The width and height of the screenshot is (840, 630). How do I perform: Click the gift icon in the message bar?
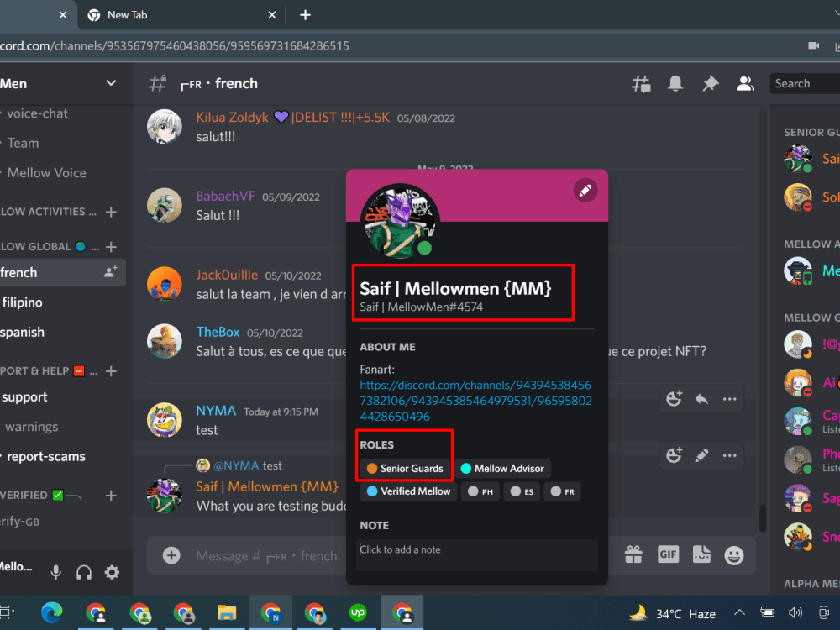pos(635,554)
